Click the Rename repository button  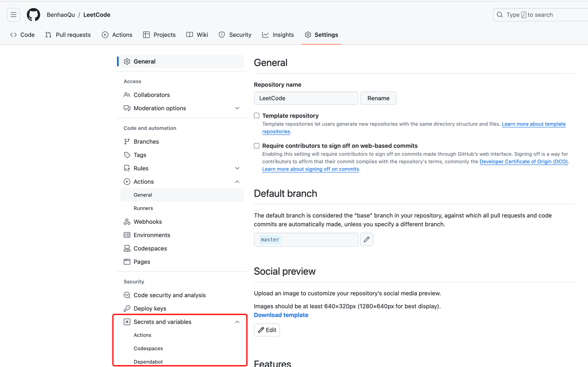[378, 98]
